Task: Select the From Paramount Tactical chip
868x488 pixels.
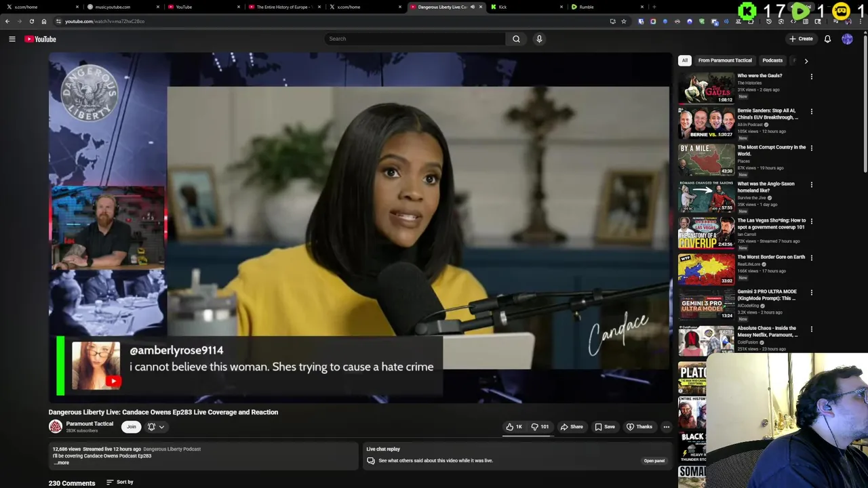Action: pos(725,60)
